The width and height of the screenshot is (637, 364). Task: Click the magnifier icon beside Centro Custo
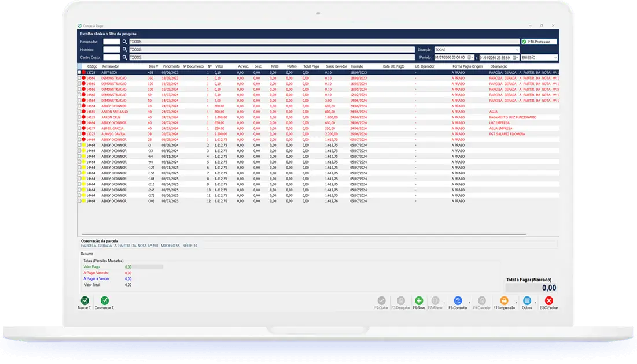click(124, 58)
